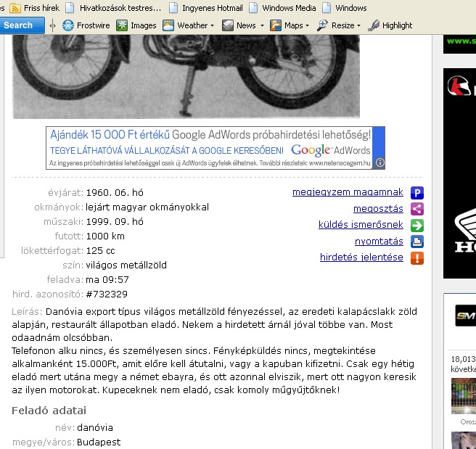Click the blue printer icon

(417, 242)
